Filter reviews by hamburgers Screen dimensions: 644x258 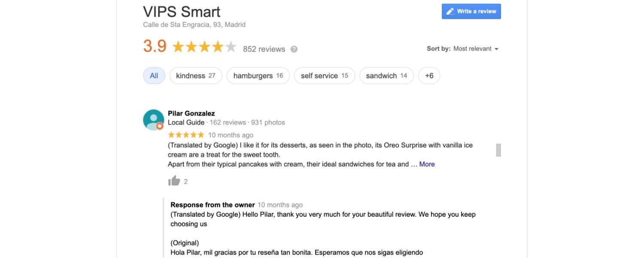click(258, 75)
